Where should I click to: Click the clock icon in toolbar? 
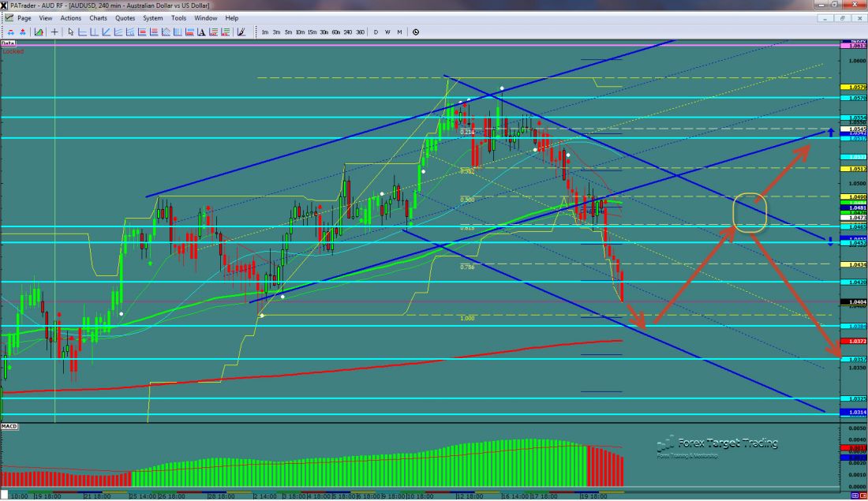(416, 32)
